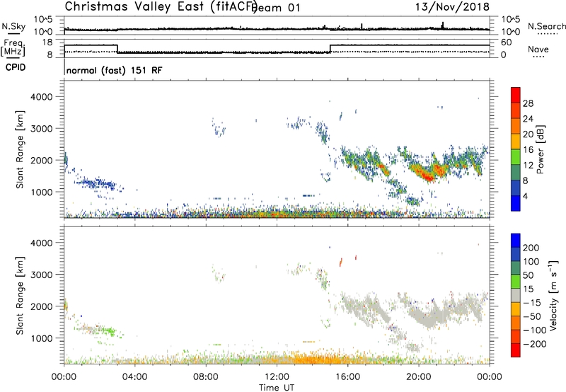The height and width of the screenshot is (392, 566).
Task: Click the 'Freq. [MHz]' label
Action: [x=13, y=47]
